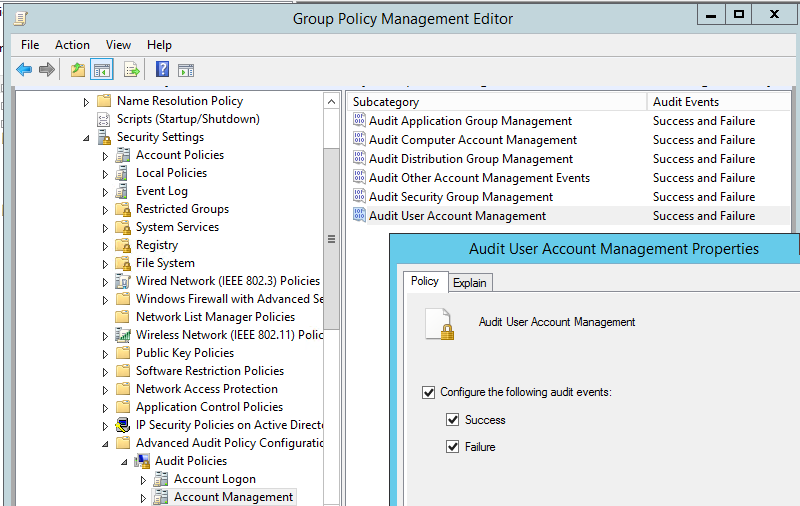Click the blue Back arrow in toolbar
The width and height of the screenshot is (800, 506).
click(24, 69)
